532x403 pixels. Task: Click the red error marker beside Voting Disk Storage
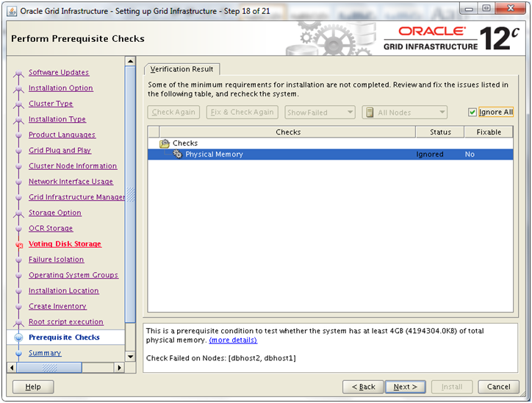[x=19, y=244]
